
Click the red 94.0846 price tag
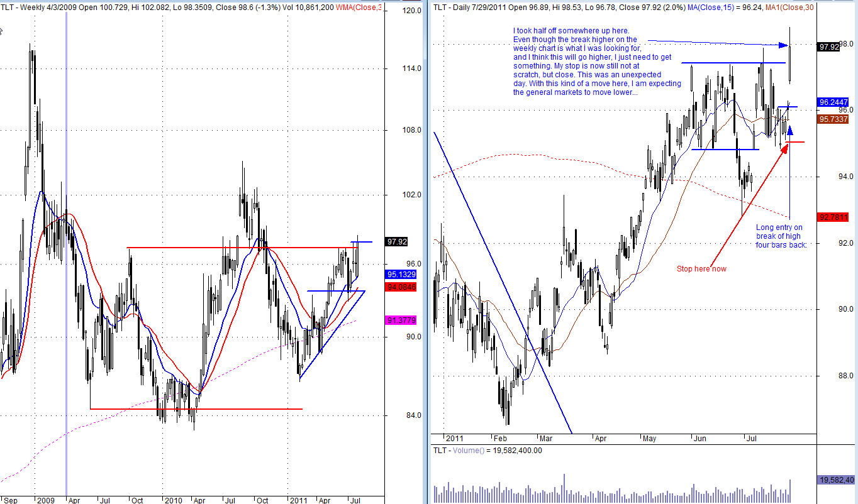(401, 287)
